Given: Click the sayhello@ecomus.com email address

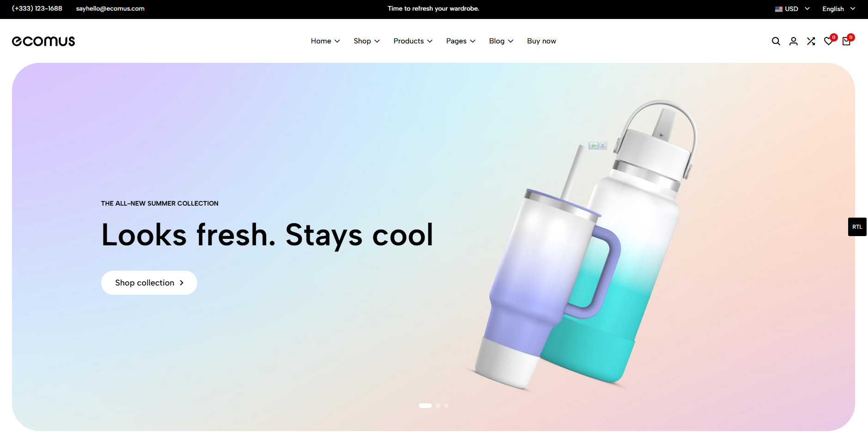Looking at the screenshot, I should point(110,8).
